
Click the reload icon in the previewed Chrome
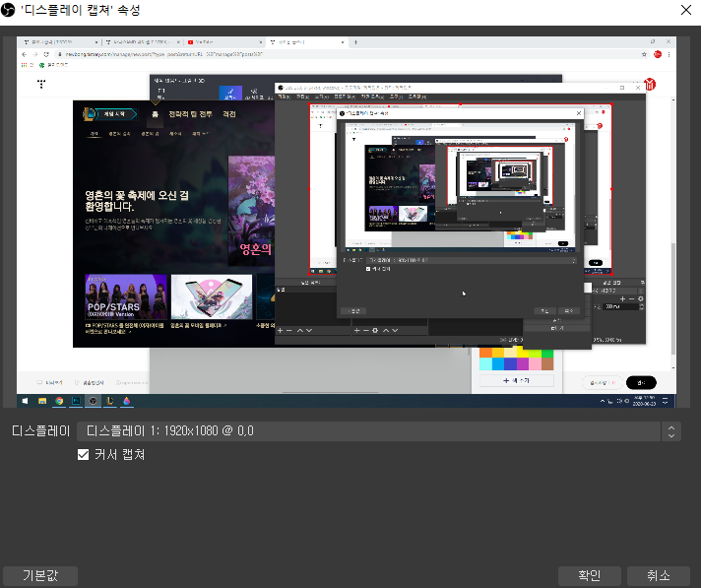click(x=46, y=54)
